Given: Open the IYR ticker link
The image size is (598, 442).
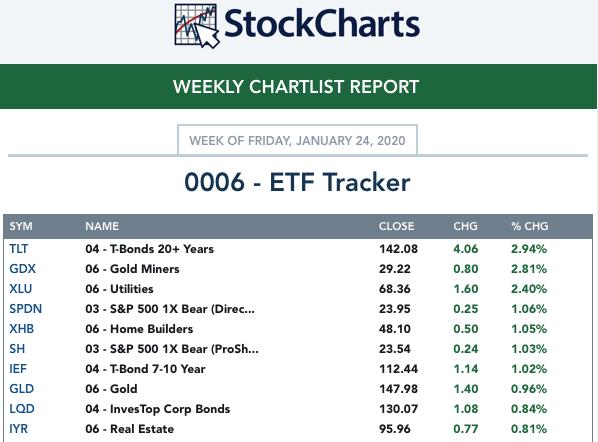Looking at the screenshot, I should pos(19,429).
